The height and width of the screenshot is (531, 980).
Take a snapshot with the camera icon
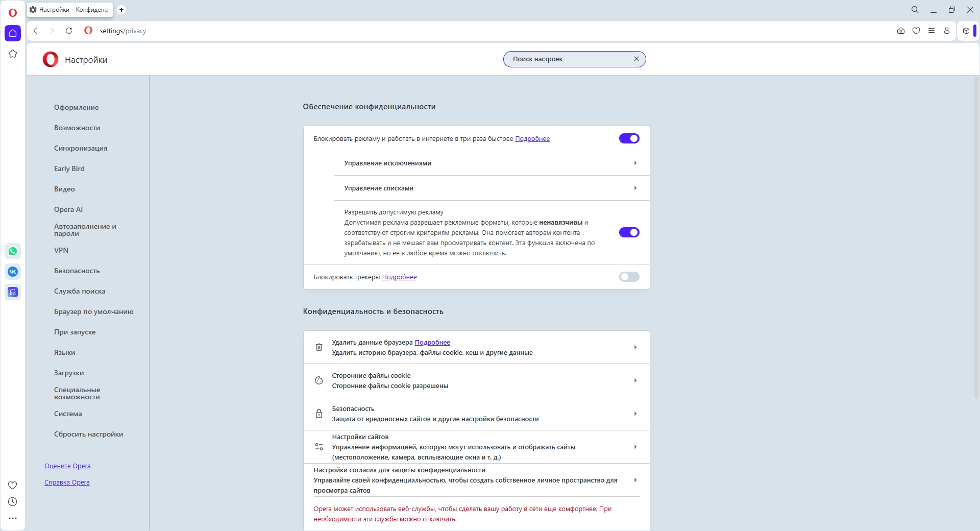coord(901,31)
